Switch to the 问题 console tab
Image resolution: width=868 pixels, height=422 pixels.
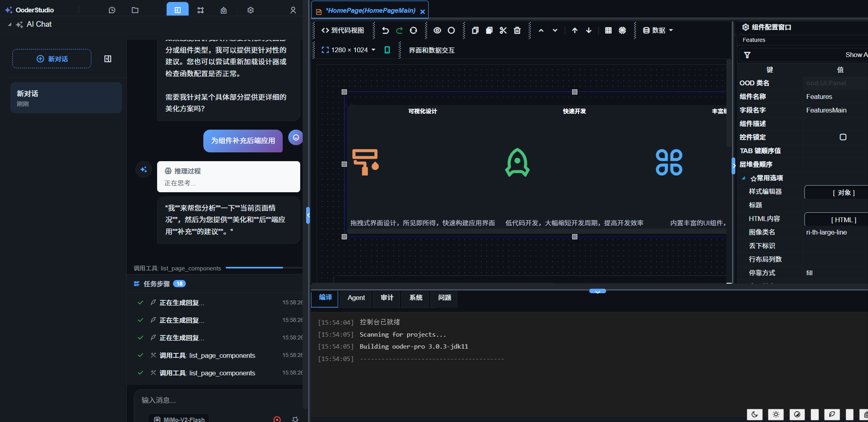coord(445,298)
